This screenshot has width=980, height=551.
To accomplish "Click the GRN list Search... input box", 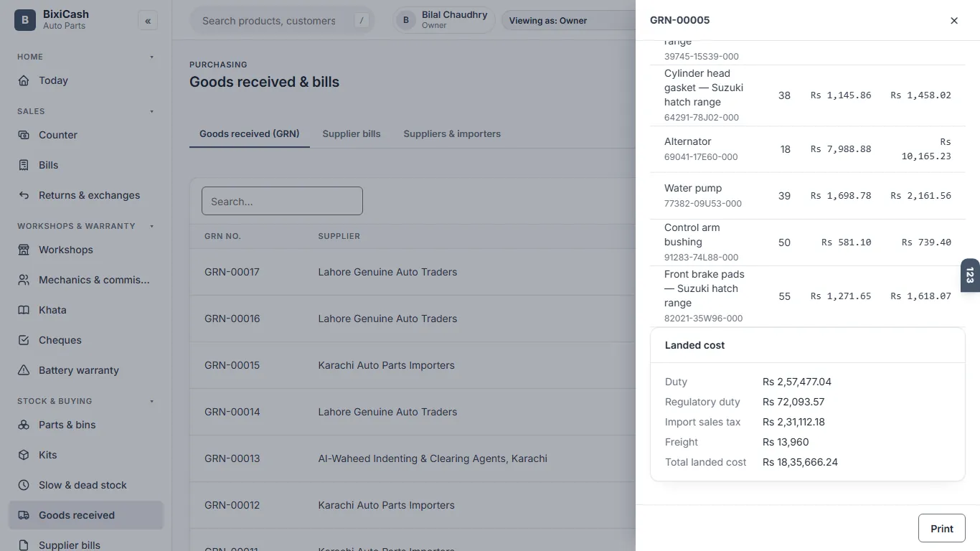I will [x=282, y=201].
